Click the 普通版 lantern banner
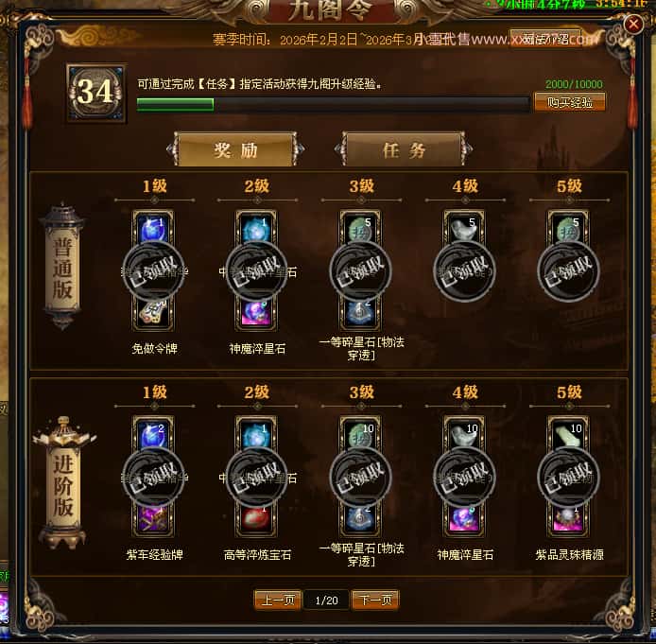Viewport: 656px width, 644px height. pyautogui.click(x=62, y=267)
